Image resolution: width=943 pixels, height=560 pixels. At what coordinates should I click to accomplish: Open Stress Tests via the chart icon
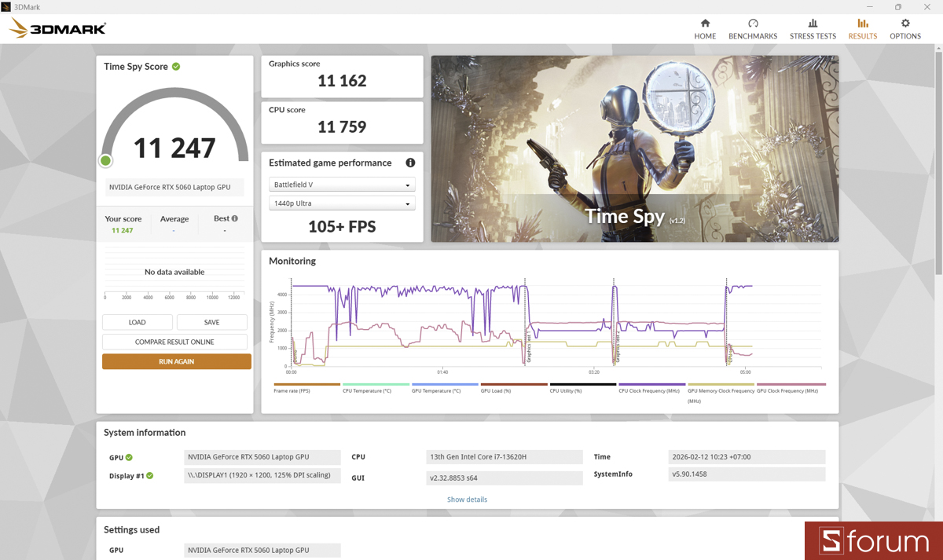[x=813, y=28]
